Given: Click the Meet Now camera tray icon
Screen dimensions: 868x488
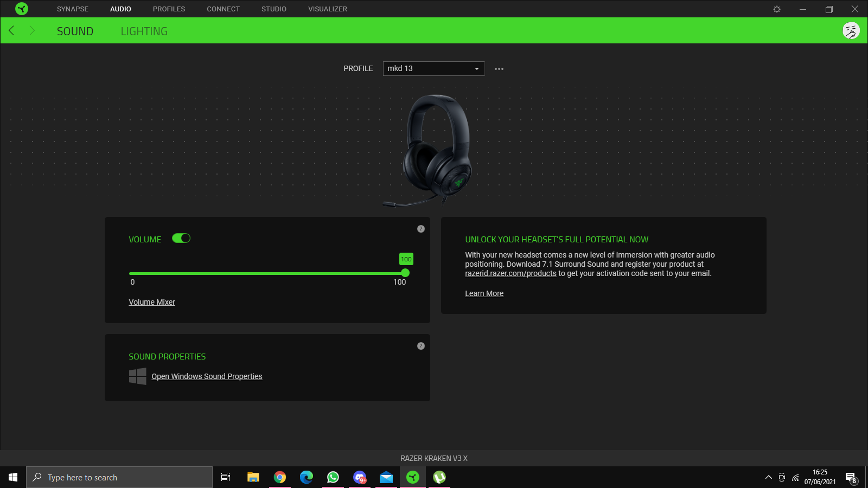Looking at the screenshot, I should (x=782, y=477).
